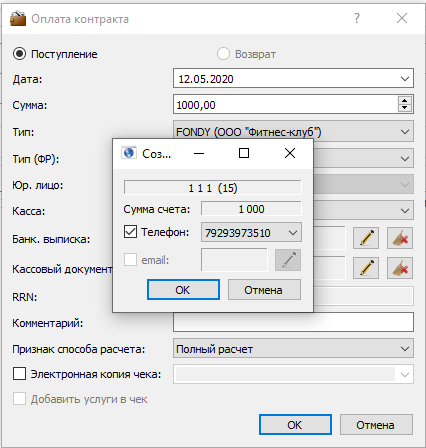Click the help question mark button

357,18
